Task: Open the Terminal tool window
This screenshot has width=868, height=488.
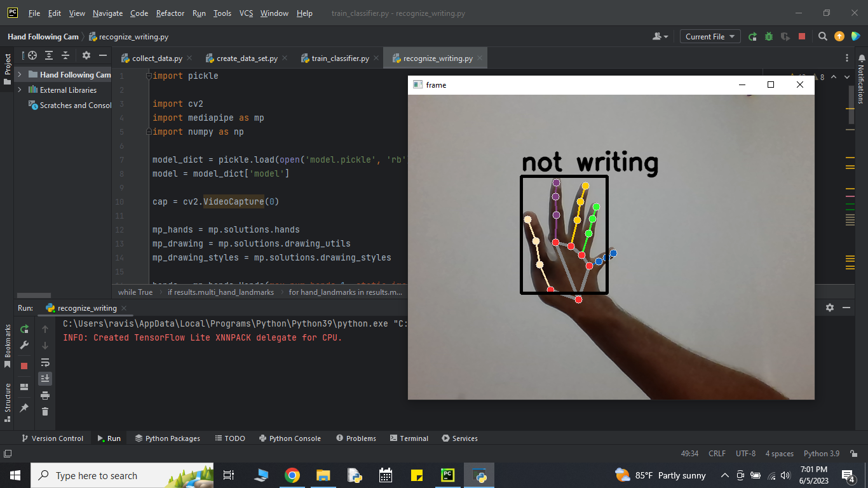Action: (409, 438)
